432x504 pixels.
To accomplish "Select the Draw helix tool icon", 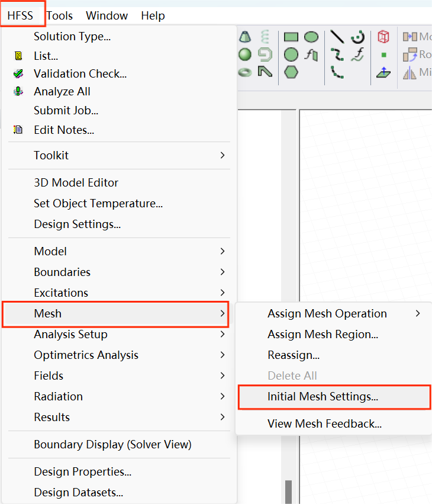I will tap(265, 37).
